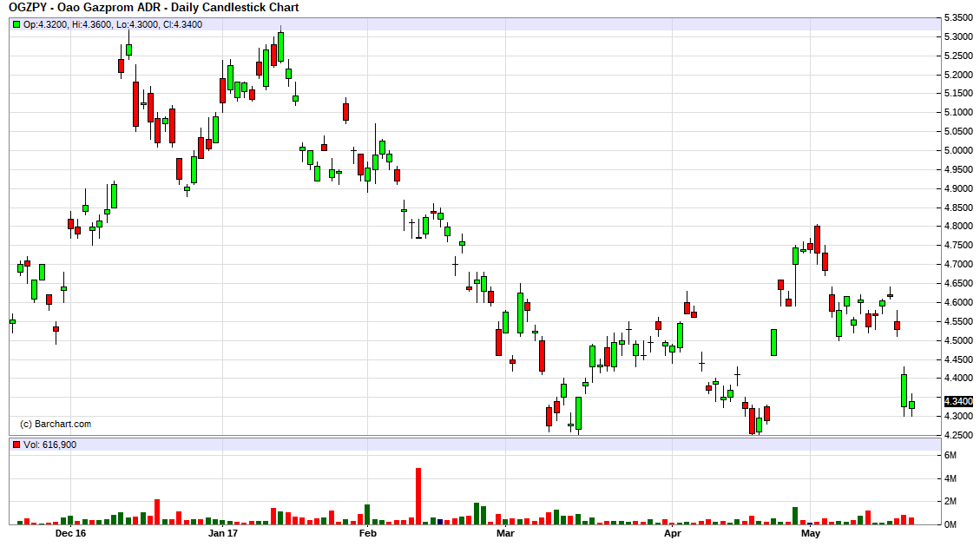
Task: Click the (c) Barchart.com text
Action: pos(56,425)
